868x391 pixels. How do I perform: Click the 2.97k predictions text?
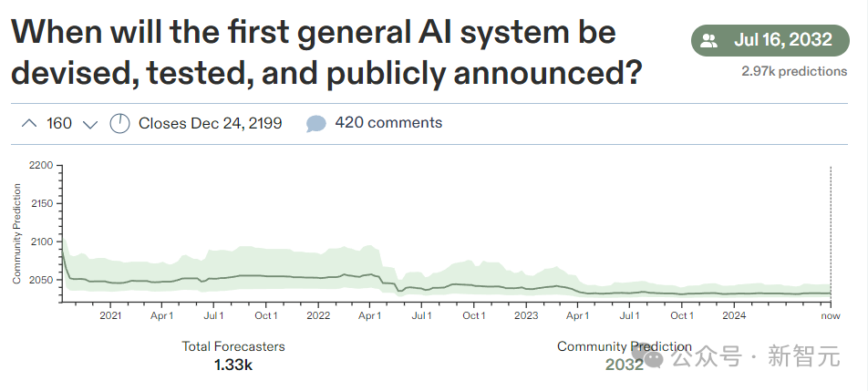pyautogui.click(x=794, y=71)
